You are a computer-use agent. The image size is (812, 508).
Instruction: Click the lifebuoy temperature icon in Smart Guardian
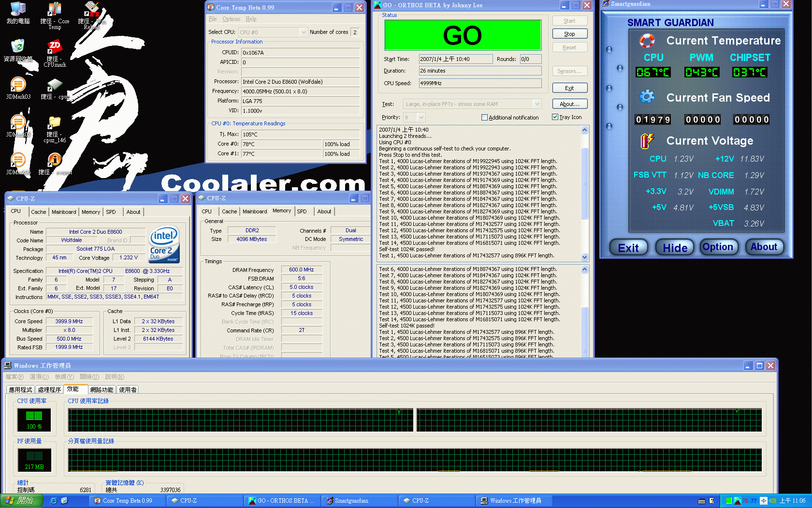pyautogui.click(x=647, y=40)
